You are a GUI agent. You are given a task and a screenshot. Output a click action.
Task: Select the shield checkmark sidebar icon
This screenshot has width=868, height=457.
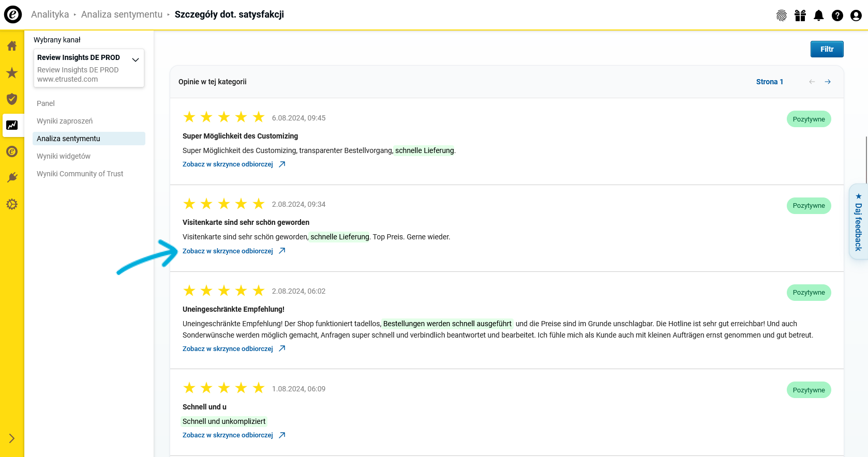[12, 99]
